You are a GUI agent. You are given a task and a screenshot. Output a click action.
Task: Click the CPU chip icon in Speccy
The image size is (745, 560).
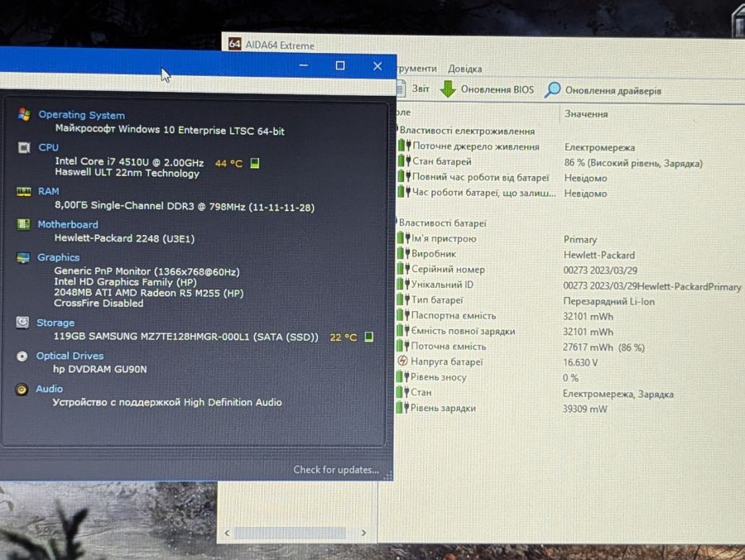pyautogui.click(x=24, y=148)
